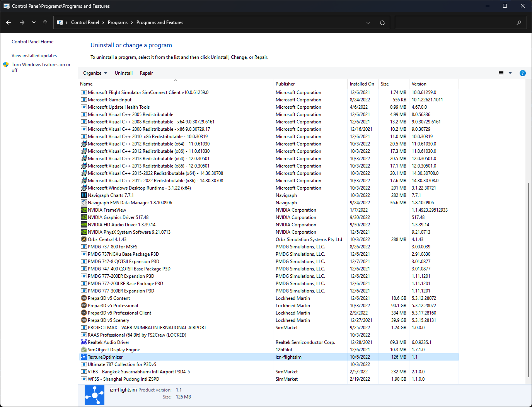
Task: Click the Visual C++ 2012 Redistributable (x64) installer icon
Action: point(84,144)
